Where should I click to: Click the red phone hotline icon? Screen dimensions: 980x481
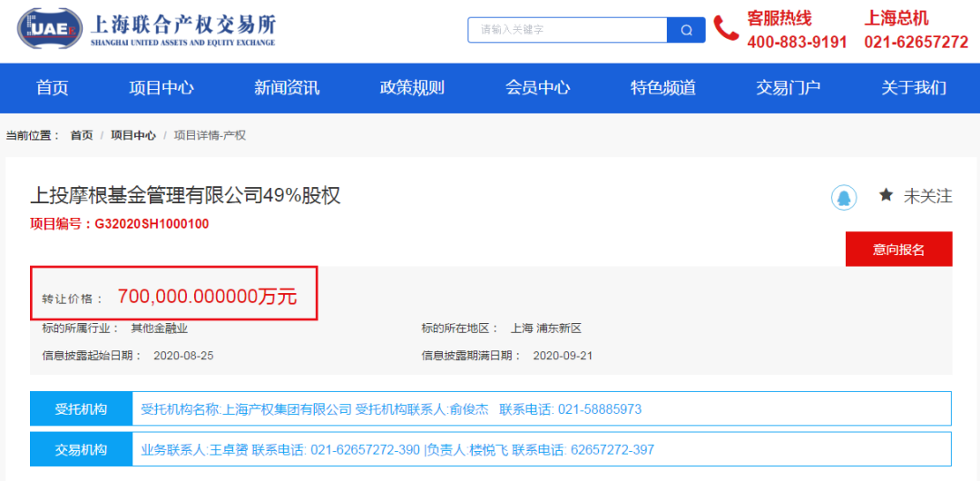click(x=726, y=29)
